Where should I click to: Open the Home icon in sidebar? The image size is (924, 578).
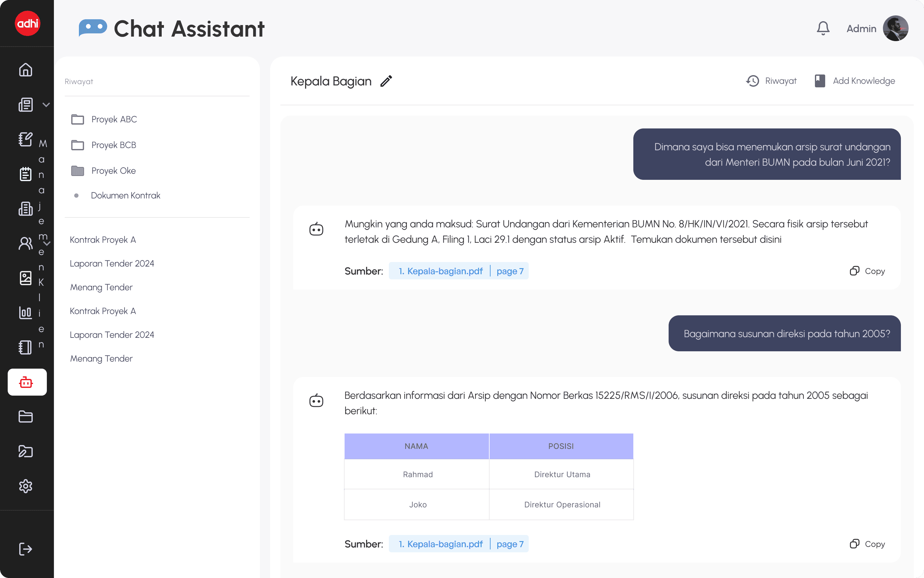26,70
